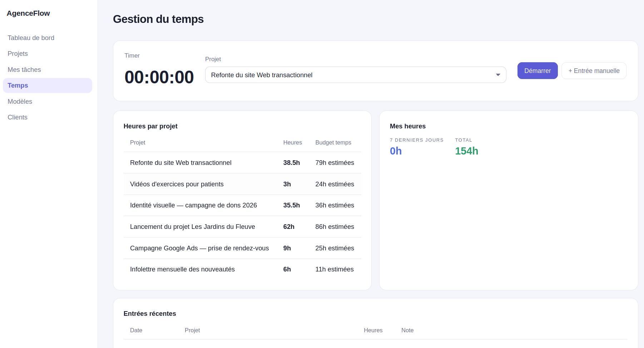Go to Projets in sidebar

pyautogui.click(x=48, y=54)
